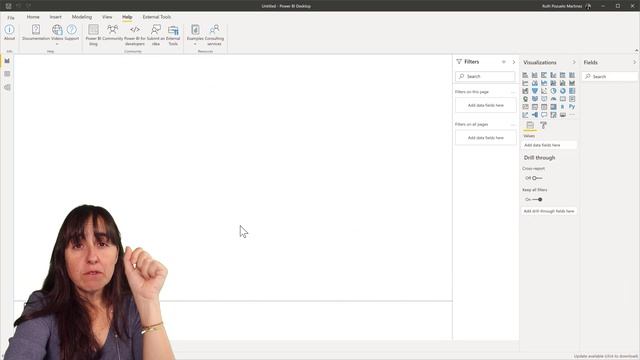Viewport: 640px width, 360px height.
Task: Click the Support ribbon icon
Action: (71, 32)
